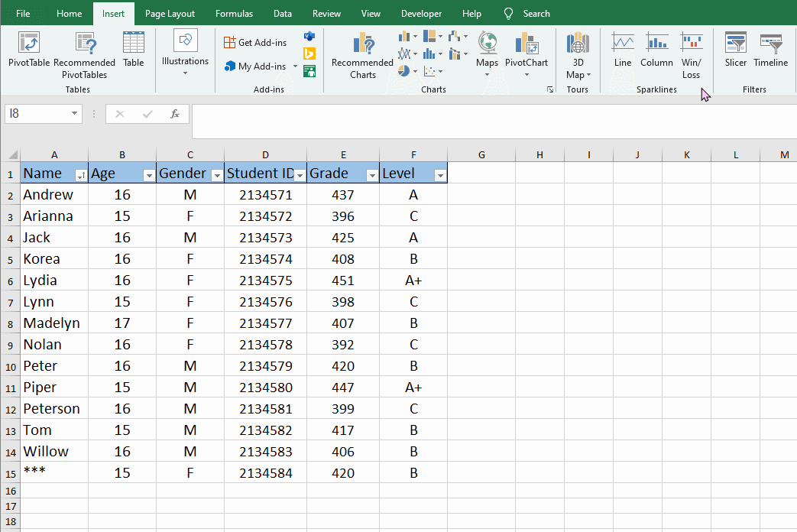Image resolution: width=797 pixels, height=532 pixels.
Task: Select the cell containing Peterson
Action: pos(54,409)
